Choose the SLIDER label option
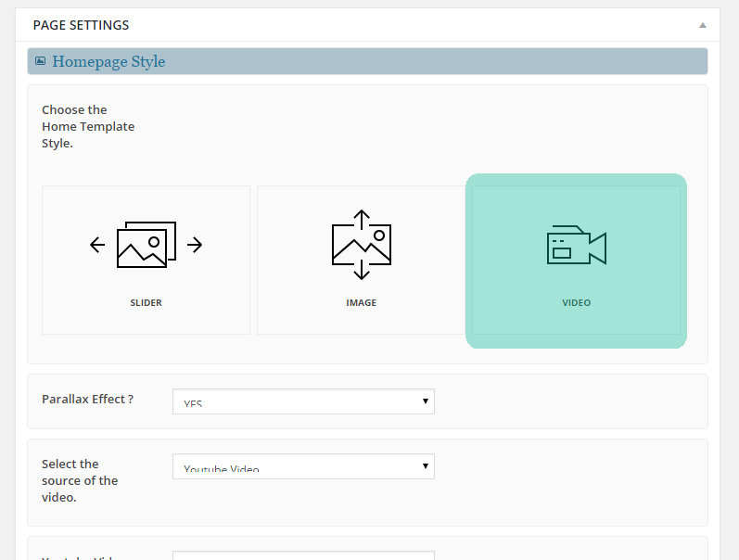The height and width of the screenshot is (560, 739). click(146, 303)
